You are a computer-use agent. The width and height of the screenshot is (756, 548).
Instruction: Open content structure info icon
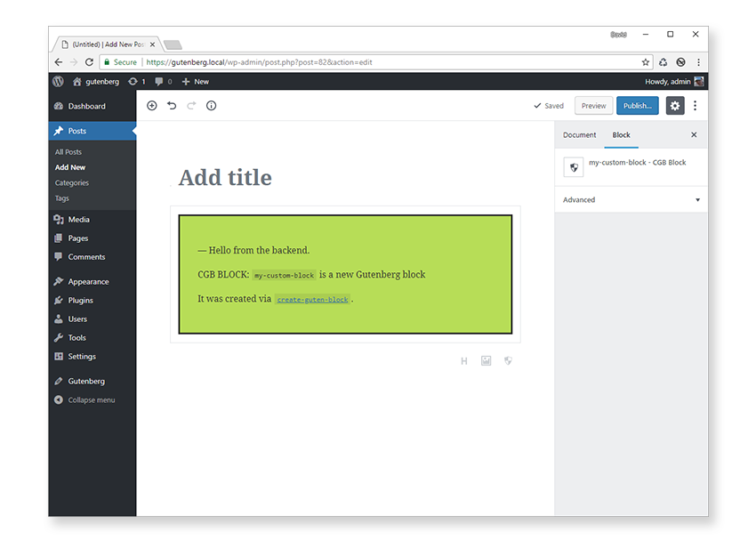(x=211, y=106)
